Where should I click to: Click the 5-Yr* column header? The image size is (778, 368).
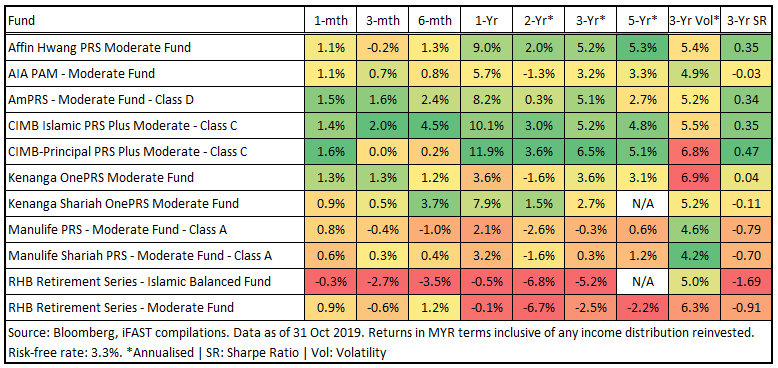tap(642, 21)
